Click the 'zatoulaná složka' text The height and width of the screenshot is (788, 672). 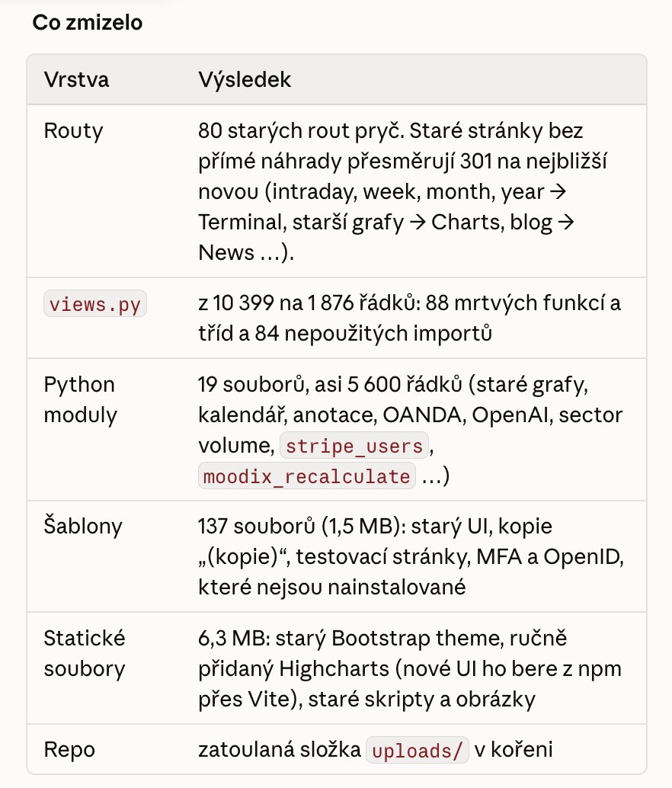pos(280,749)
